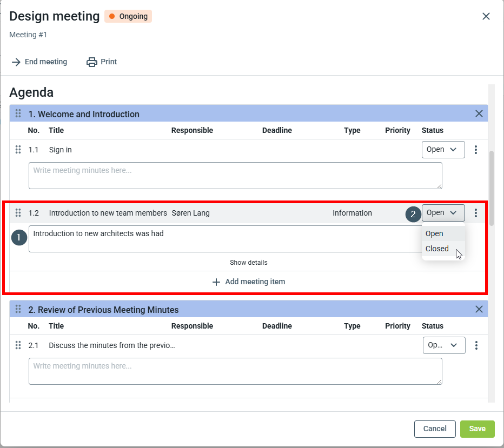The image size is (504, 448).
Task: Collapse the Status dropdown for item 1.2
Action: pos(443,213)
